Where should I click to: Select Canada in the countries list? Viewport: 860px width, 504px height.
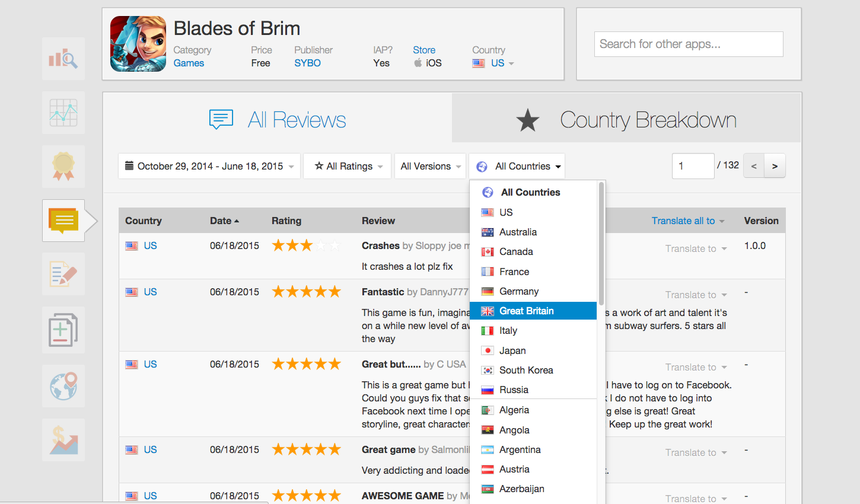(x=533, y=251)
